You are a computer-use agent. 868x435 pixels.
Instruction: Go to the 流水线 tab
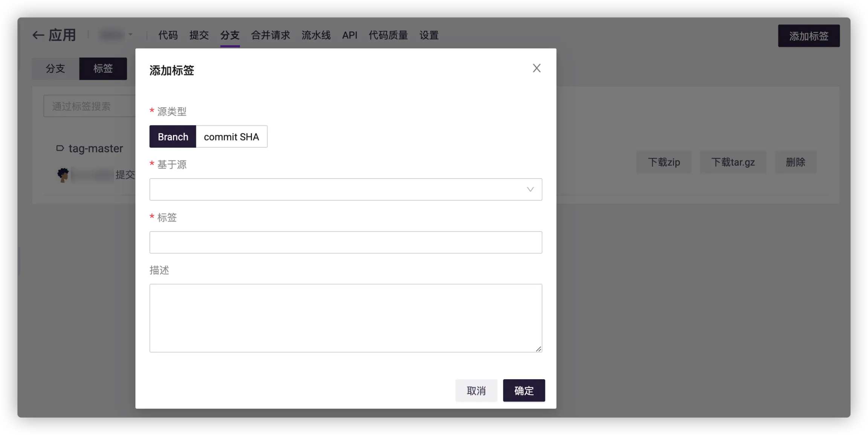pos(316,35)
